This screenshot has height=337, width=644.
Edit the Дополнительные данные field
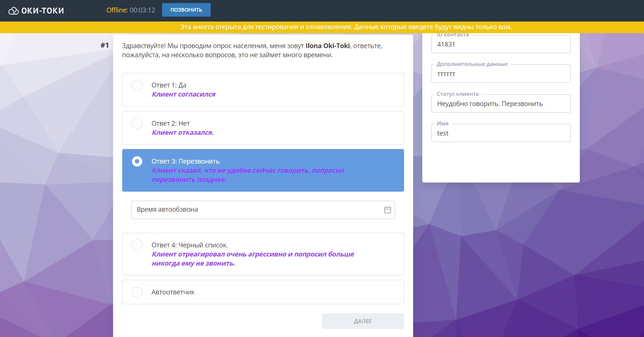pos(500,74)
